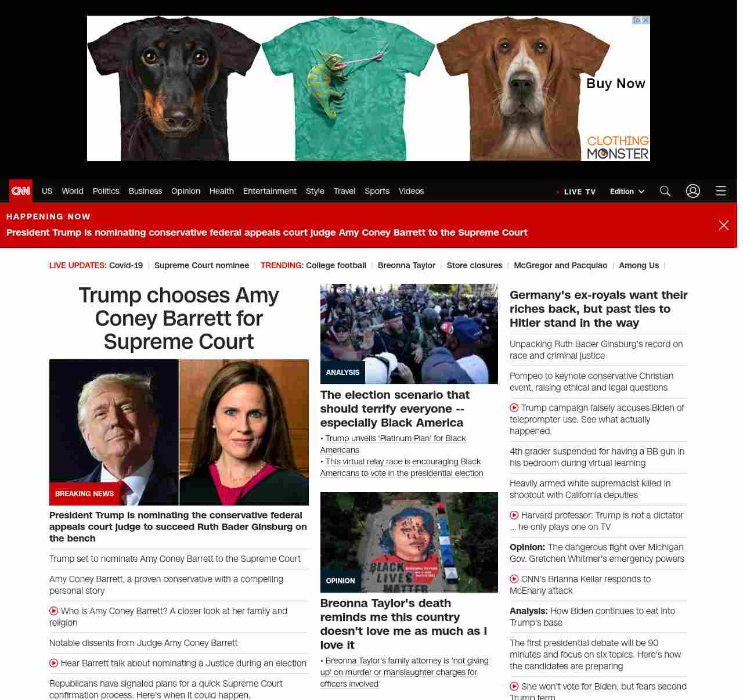Watch Live TV
The width and height of the screenshot is (743, 700).
[x=579, y=192]
